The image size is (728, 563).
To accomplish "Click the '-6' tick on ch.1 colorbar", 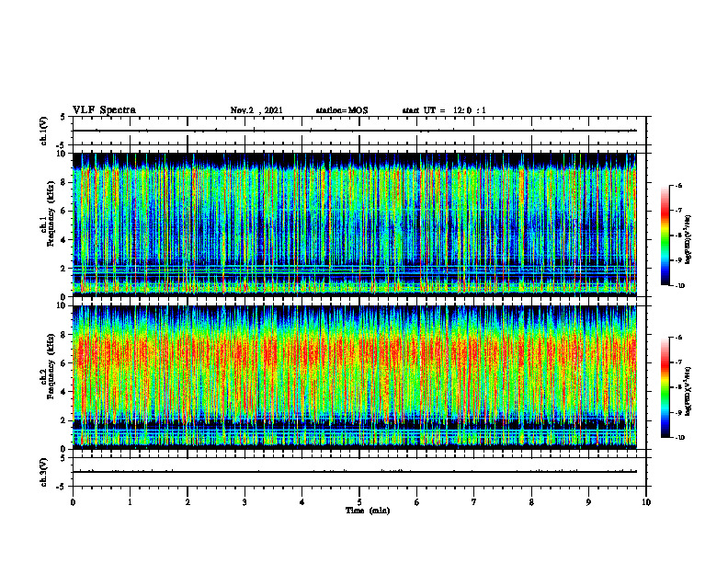I will point(678,186).
